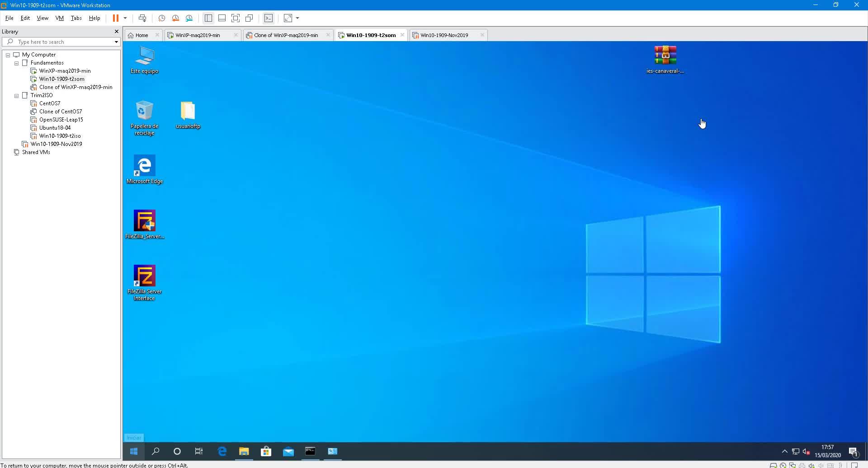Image resolution: width=868 pixels, height=468 pixels.
Task: Open the Windows Start menu
Action: pyautogui.click(x=134, y=451)
